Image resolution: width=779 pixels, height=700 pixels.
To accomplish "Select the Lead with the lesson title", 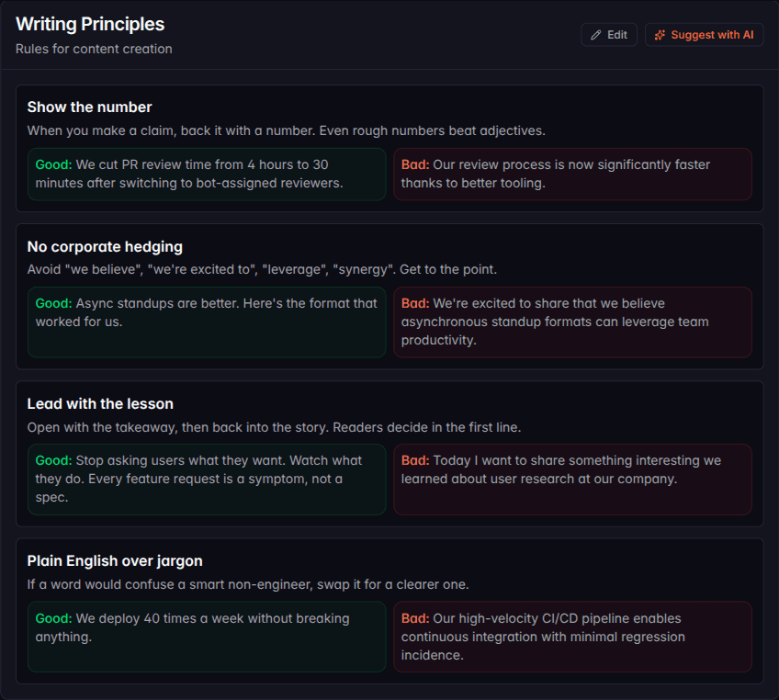I will coord(100,403).
